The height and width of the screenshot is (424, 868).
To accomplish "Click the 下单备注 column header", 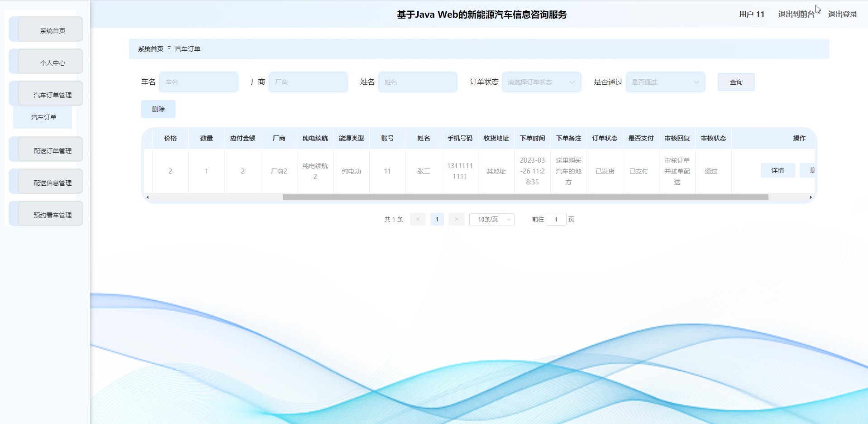I will (x=568, y=138).
